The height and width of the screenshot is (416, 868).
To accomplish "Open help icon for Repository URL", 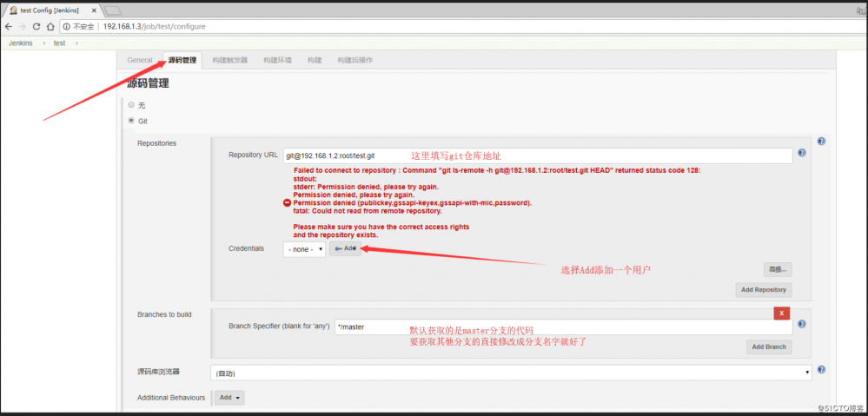I will click(802, 153).
